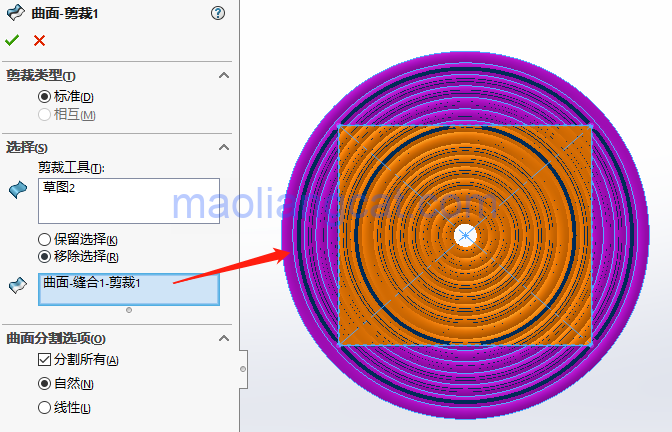
Task: Select the 自然 split option
Action: [x=44, y=383]
